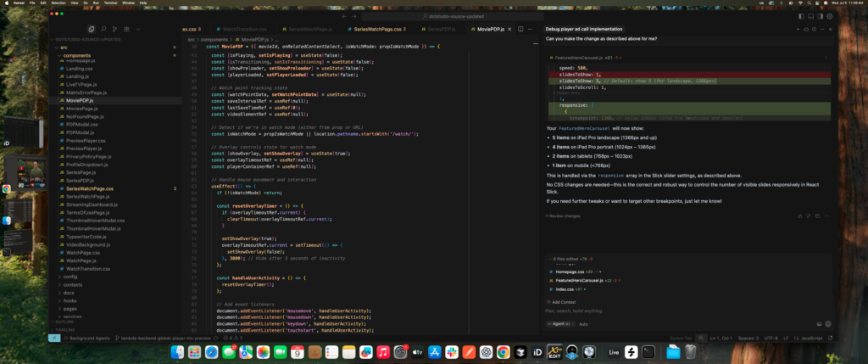Switch to the WatchTransition.css tab
The width and height of the screenshot is (868, 364).
click(240, 29)
